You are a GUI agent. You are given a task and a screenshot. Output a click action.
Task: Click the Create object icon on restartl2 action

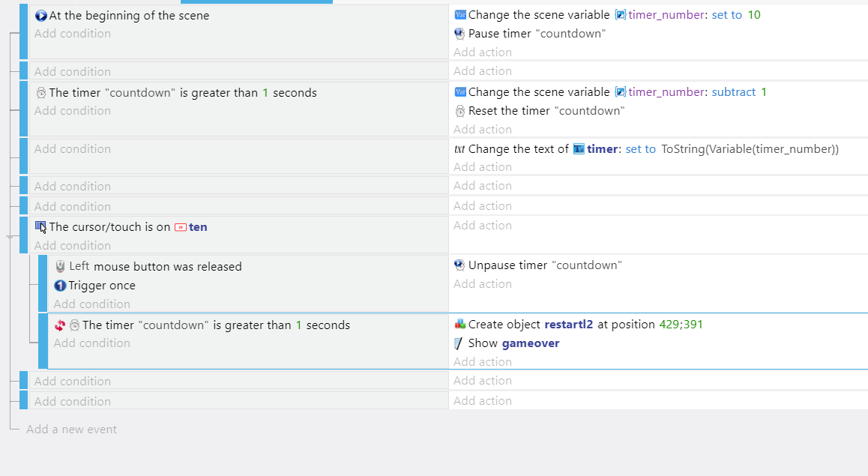pos(459,324)
